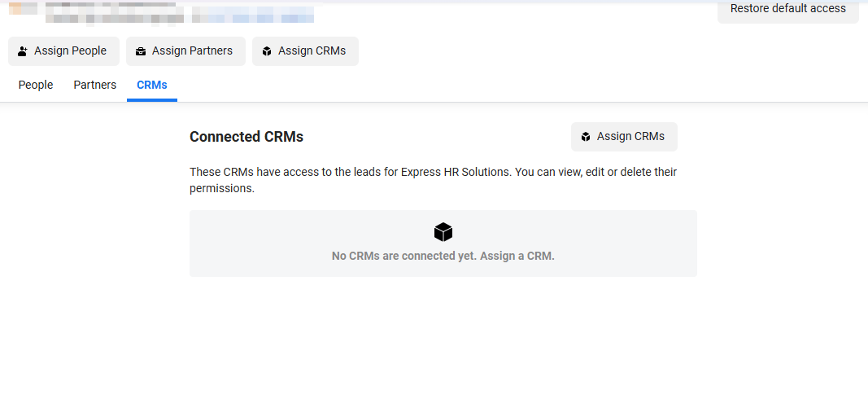
Task: Select the toolbar Assign CRMs button label
Action: coord(312,51)
